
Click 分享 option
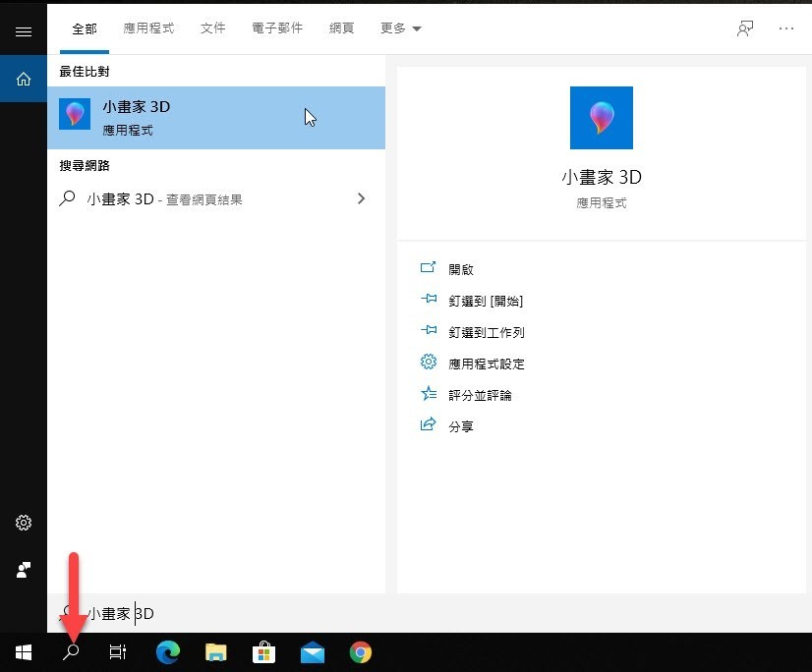pyautogui.click(x=461, y=426)
